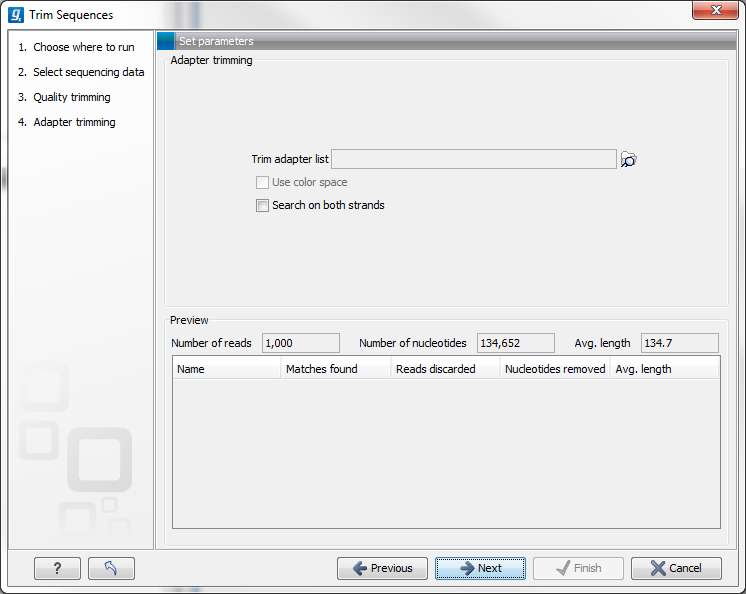This screenshot has width=746, height=594.
Task: Select the Adapter trimming step
Action: (74, 122)
